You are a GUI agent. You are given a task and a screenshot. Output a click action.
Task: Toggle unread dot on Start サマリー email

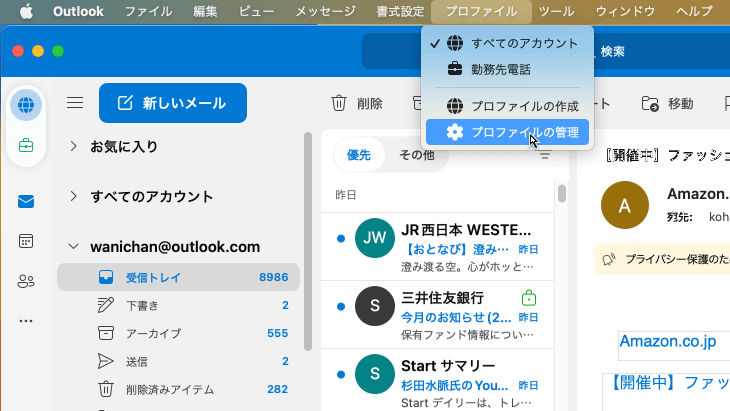tap(341, 374)
